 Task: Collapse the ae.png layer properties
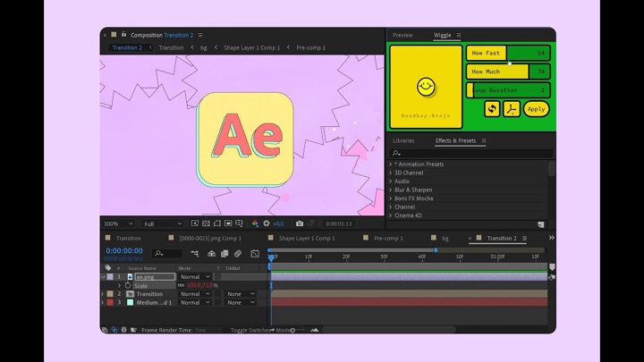coord(103,277)
